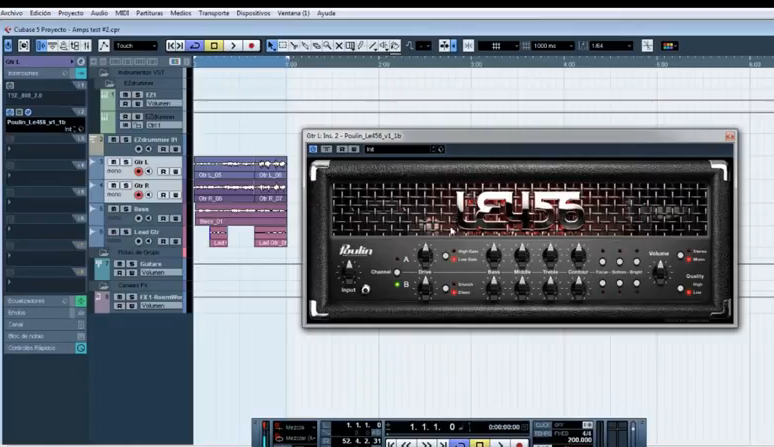This screenshot has width=774, height=447.
Task: Toggle the Channel switch on LE456
Action: [x=397, y=272]
